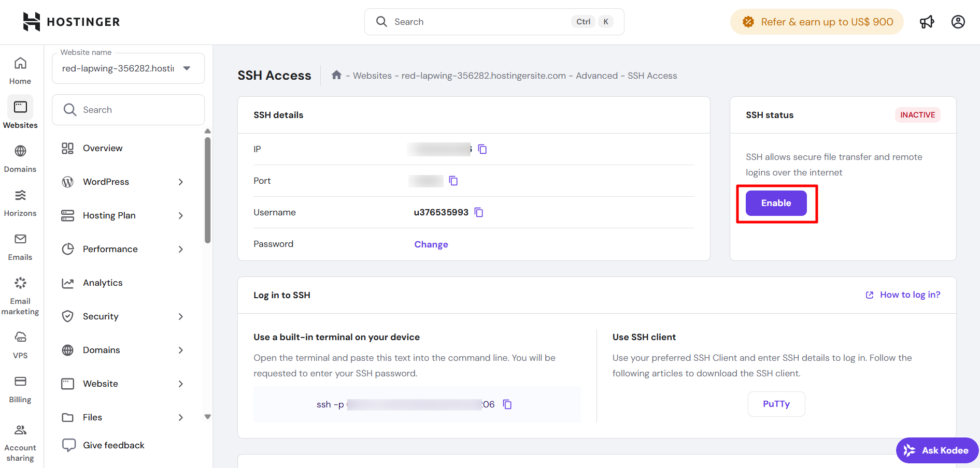Open Ask Kodee assistant
Viewport: 980px width, 468px height.
coord(937,450)
